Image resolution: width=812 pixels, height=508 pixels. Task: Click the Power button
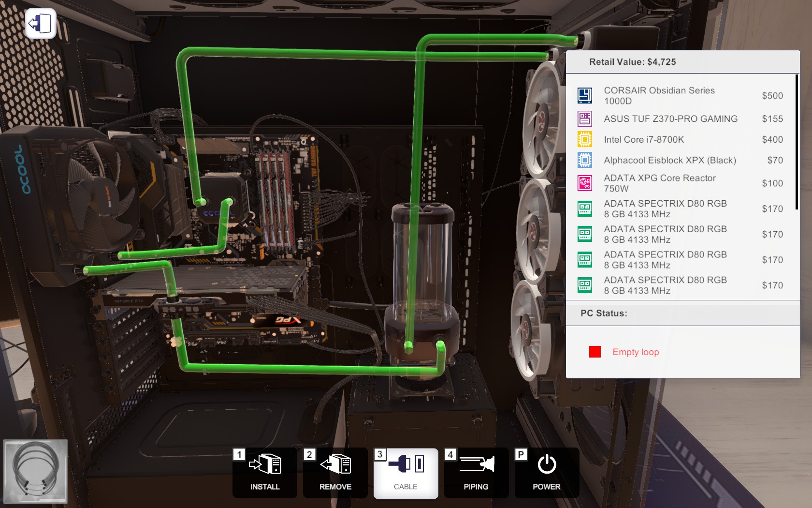click(547, 473)
